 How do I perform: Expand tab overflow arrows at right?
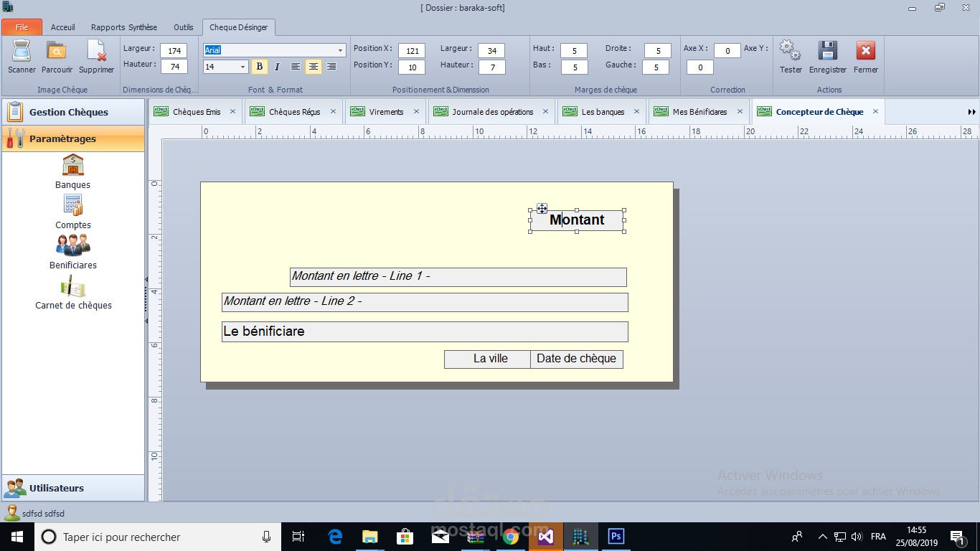point(972,112)
